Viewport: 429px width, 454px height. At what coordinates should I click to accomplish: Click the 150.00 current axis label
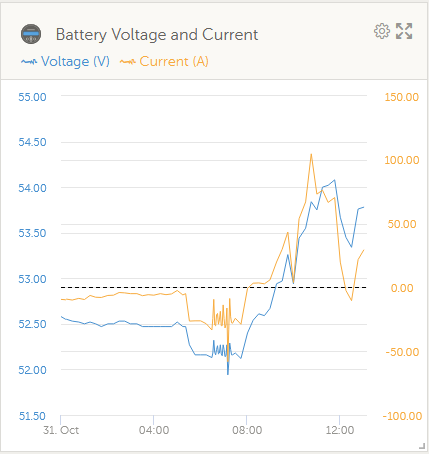pyautogui.click(x=402, y=97)
